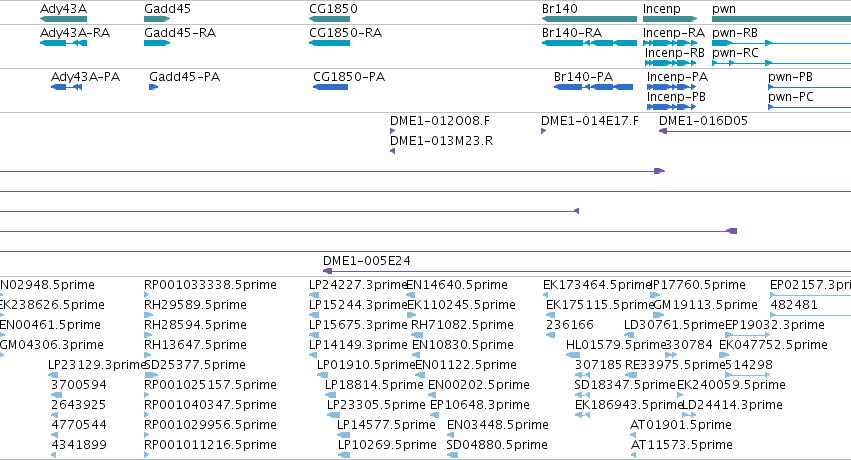Click the LP23305.5prime label

(x=376, y=405)
